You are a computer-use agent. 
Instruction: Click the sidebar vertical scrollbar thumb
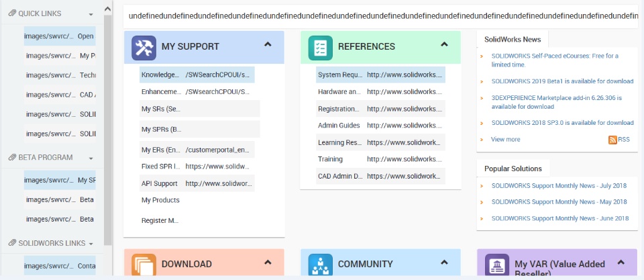click(x=107, y=130)
